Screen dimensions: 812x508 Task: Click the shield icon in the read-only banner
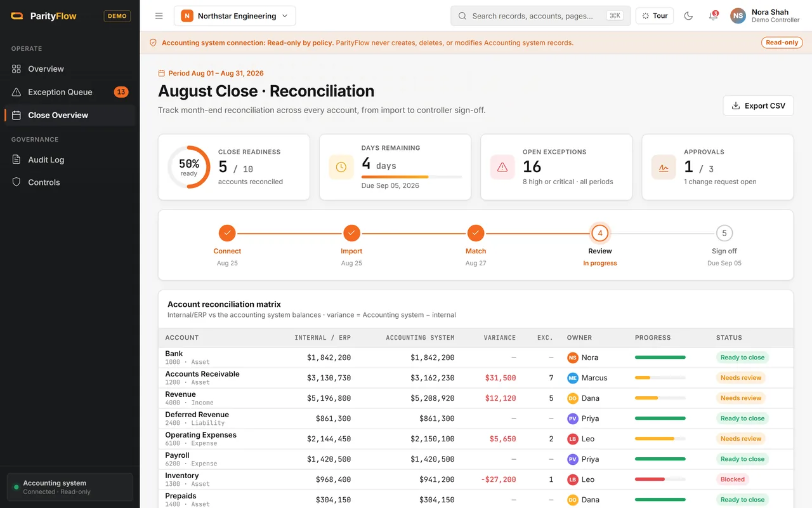(x=153, y=43)
